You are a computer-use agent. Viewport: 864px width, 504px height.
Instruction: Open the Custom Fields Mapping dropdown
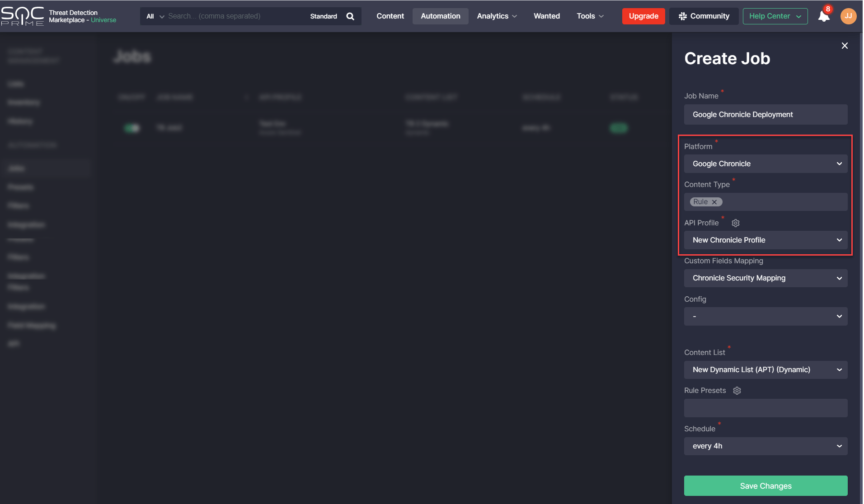[765, 278]
